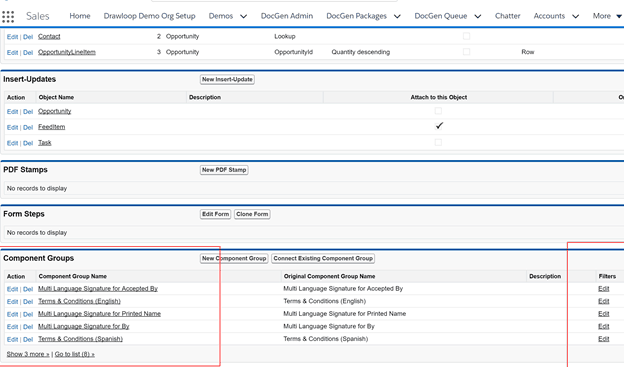
Task: Edit filters for Terms & Conditions (English)
Action: 604,301
